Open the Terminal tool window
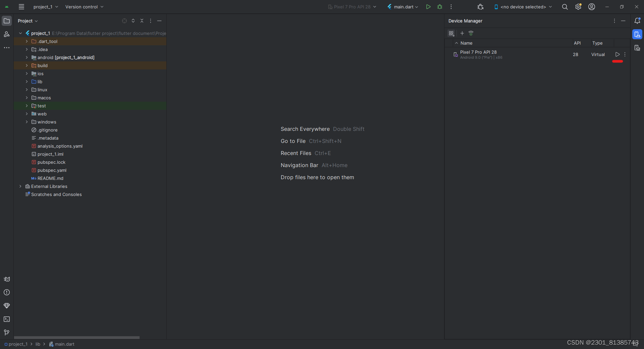Screen dimensions: 644x349 coord(7,319)
